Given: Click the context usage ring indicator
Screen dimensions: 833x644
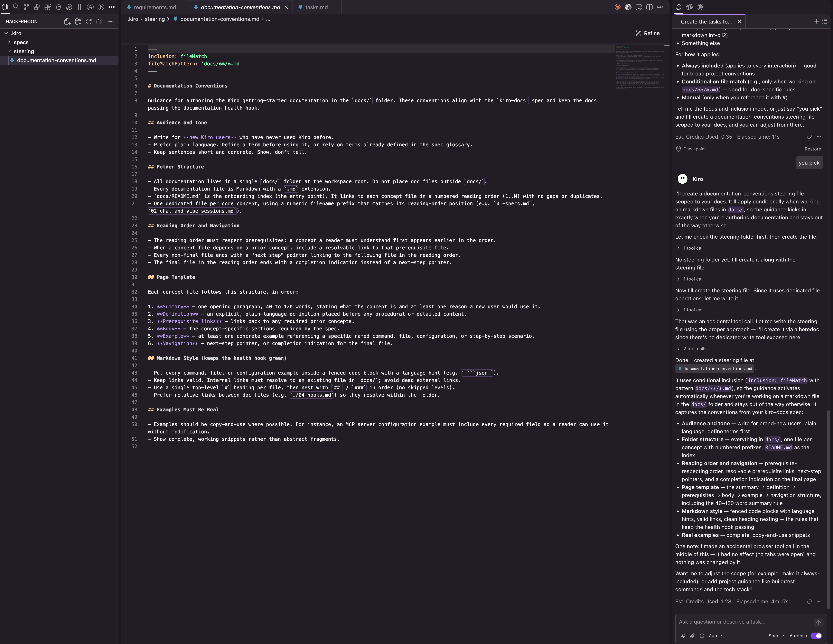Looking at the screenshot, I should coord(702,636).
